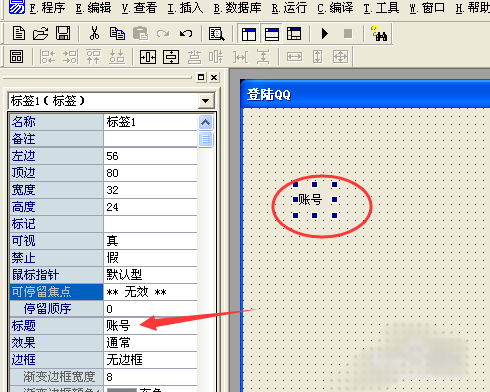Toggle the first window layout panel icon

coord(249,34)
